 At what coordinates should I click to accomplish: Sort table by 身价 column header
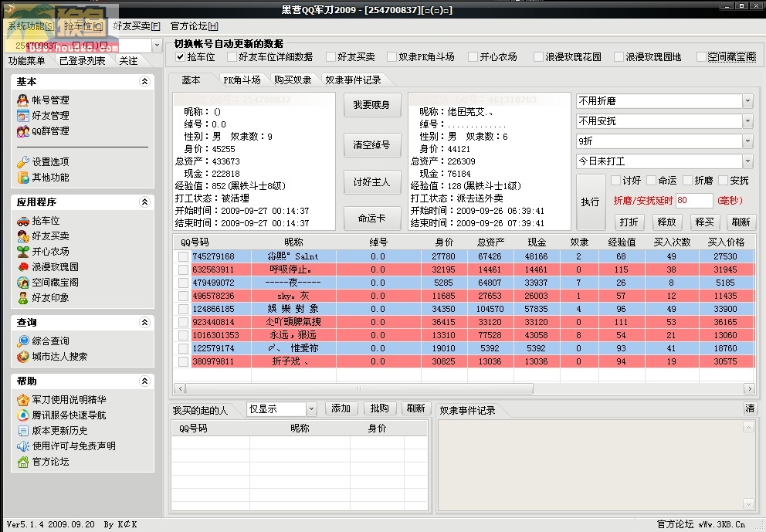pyautogui.click(x=444, y=242)
